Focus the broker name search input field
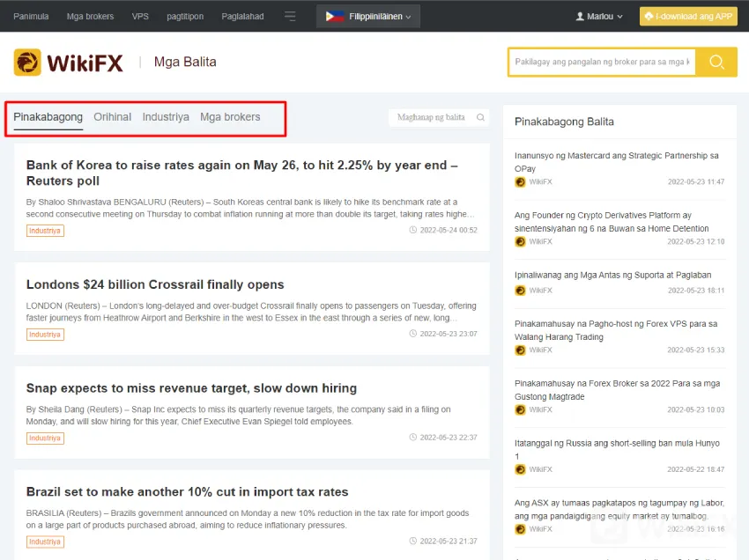This screenshot has width=749, height=560. click(x=602, y=62)
